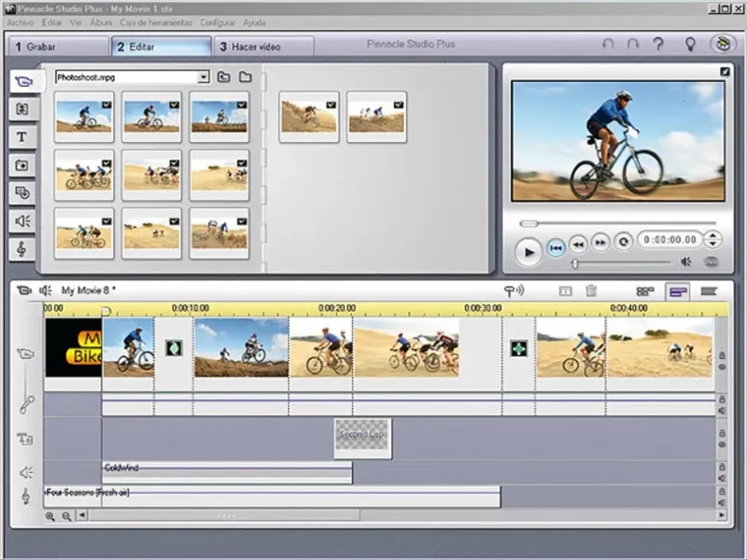Screen dimensions: 747x560
Task: Increase timecode with the counter up arrow
Action: pos(711,236)
